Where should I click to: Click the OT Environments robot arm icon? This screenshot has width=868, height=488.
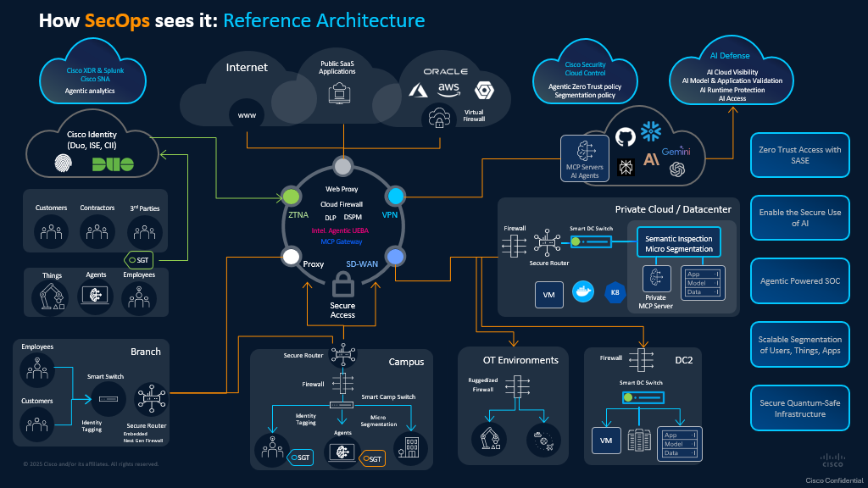click(490, 440)
